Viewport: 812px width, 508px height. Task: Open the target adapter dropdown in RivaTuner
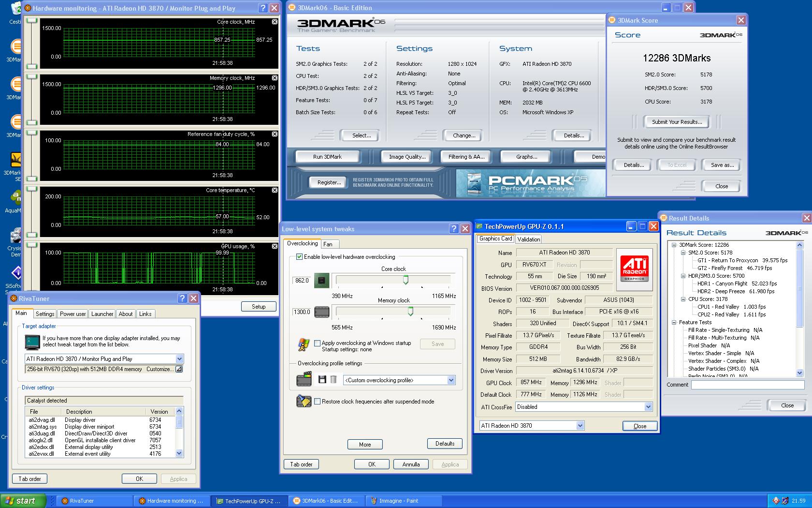tap(179, 359)
